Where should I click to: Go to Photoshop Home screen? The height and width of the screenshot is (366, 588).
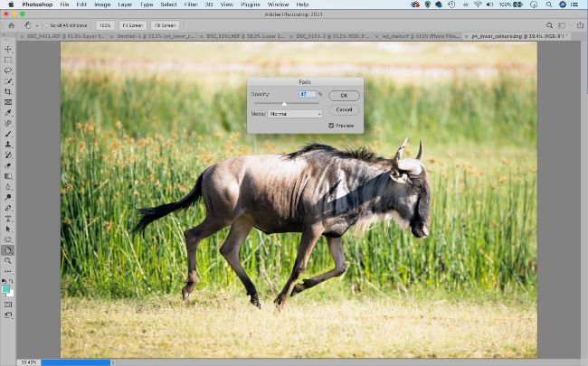point(11,25)
